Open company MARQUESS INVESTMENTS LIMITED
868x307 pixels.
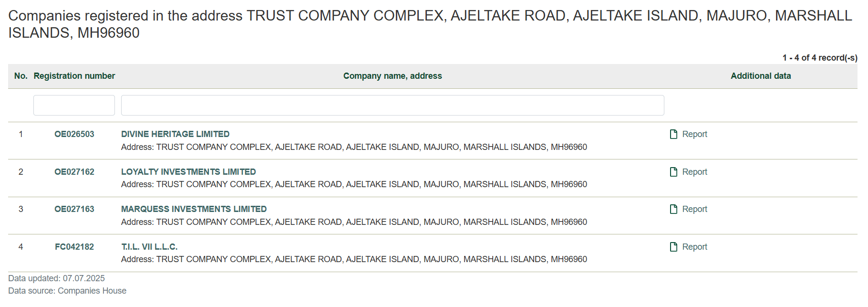click(194, 209)
